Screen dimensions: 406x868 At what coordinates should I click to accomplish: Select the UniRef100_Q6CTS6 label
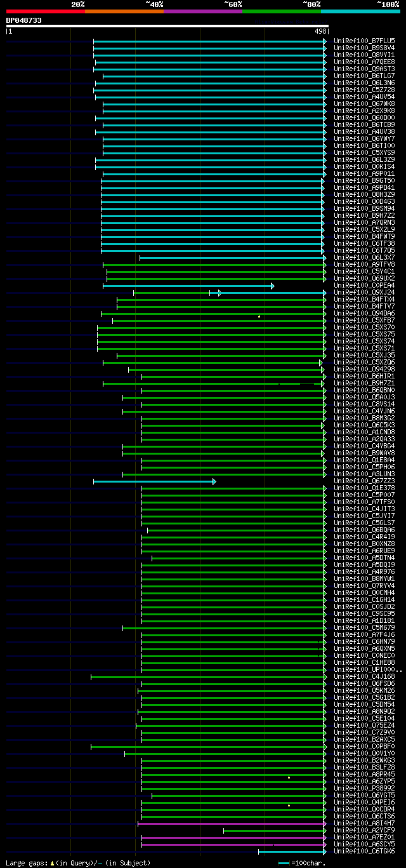pos(364,817)
